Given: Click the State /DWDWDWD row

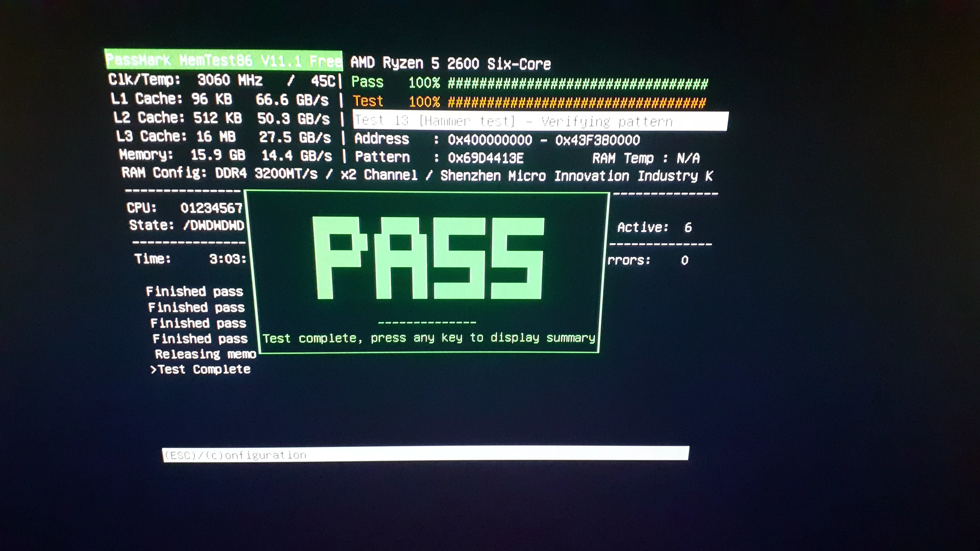Looking at the screenshot, I should [x=186, y=225].
